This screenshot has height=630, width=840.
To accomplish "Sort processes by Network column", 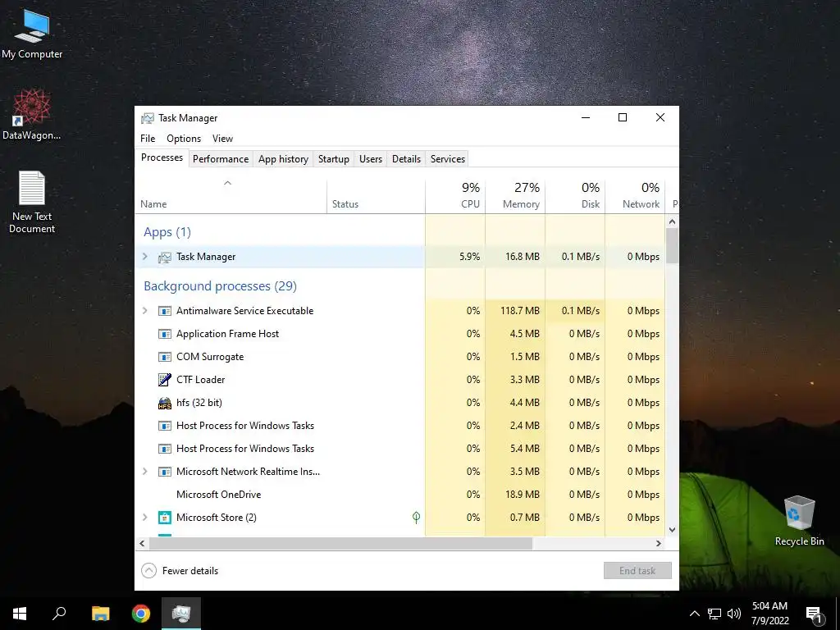I will pos(636,197).
